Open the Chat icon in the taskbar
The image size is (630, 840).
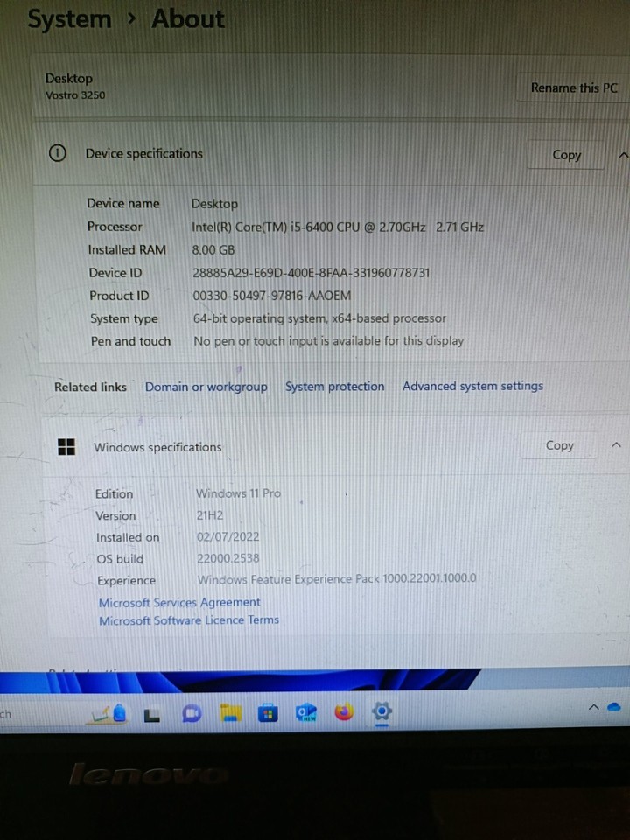point(192,714)
